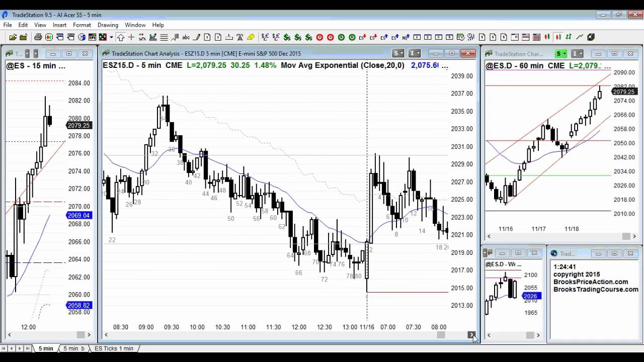Select the 5 min workspace tab
Image resolution: width=644 pixels, height=362 pixels.
[x=46, y=348]
